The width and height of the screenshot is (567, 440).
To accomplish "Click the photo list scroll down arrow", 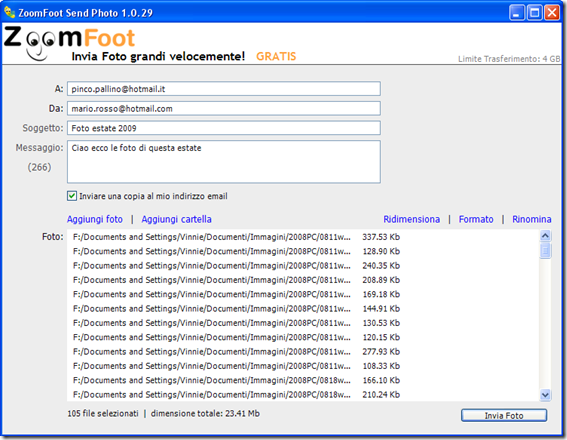I will [545, 395].
